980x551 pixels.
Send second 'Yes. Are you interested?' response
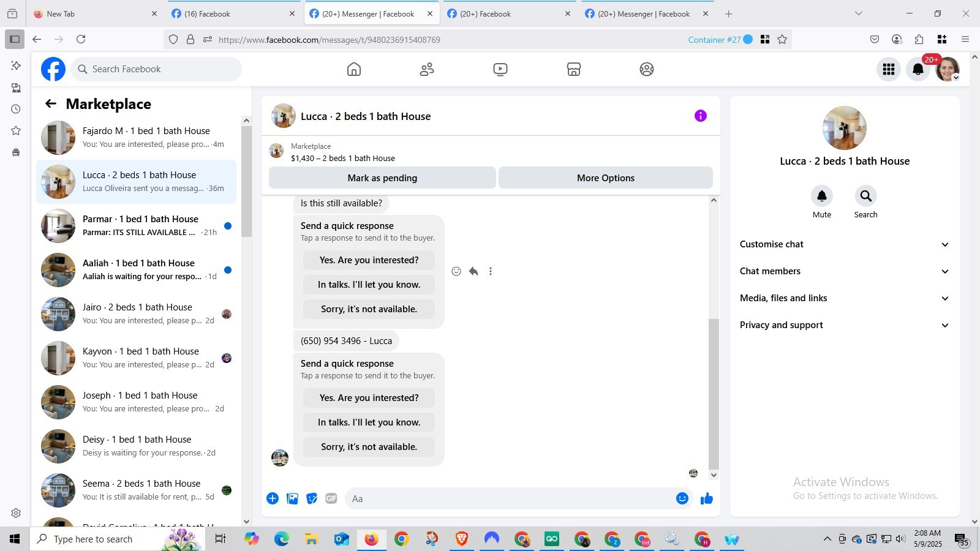369,398
